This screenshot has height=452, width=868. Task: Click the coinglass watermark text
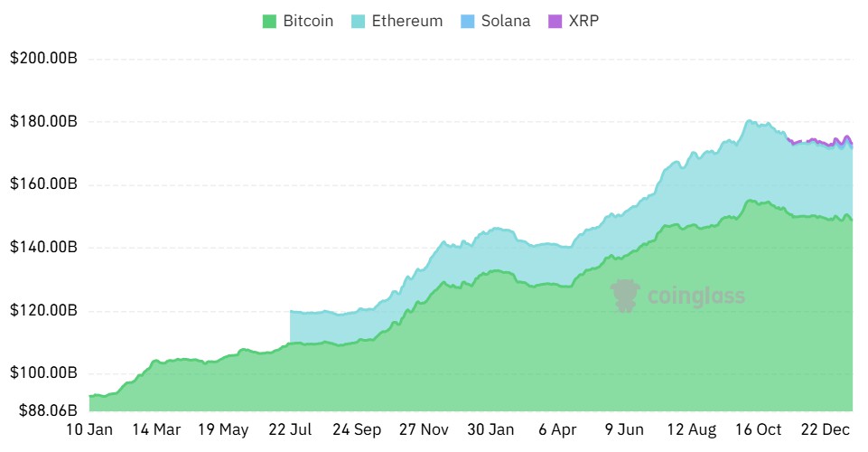pyautogui.click(x=695, y=296)
